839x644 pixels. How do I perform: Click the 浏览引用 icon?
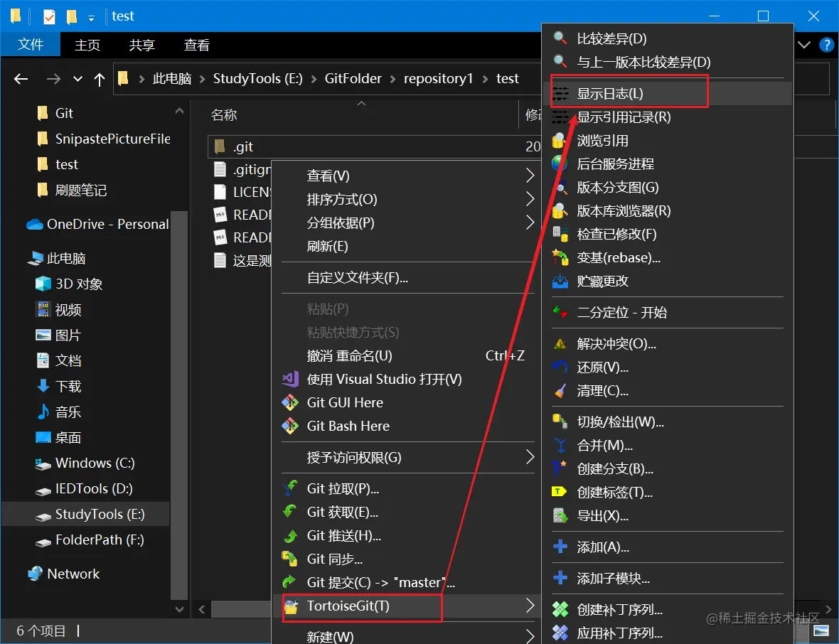click(x=560, y=141)
